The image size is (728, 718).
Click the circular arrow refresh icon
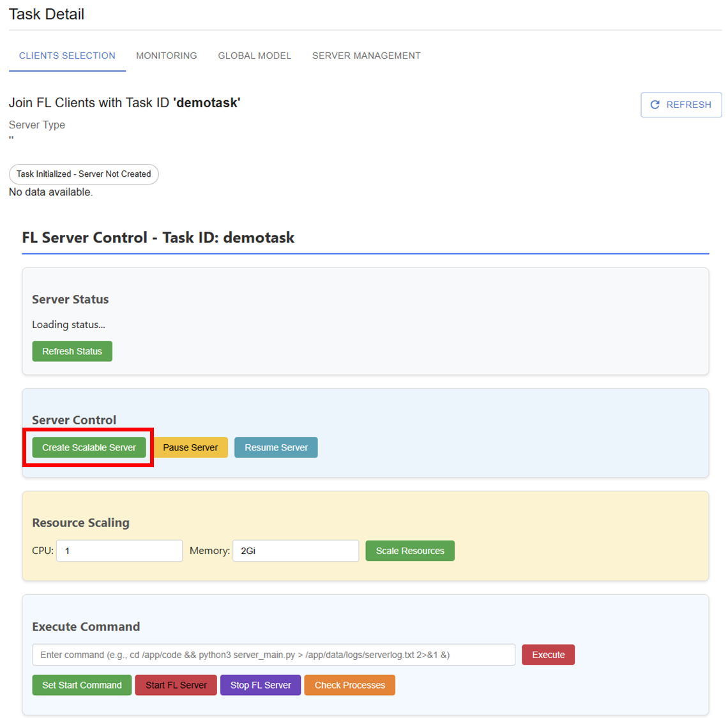(655, 105)
